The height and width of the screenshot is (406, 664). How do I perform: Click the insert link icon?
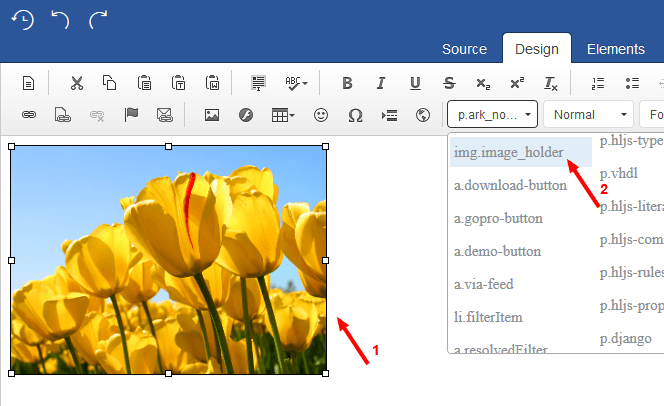pyautogui.click(x=29, y=115)
